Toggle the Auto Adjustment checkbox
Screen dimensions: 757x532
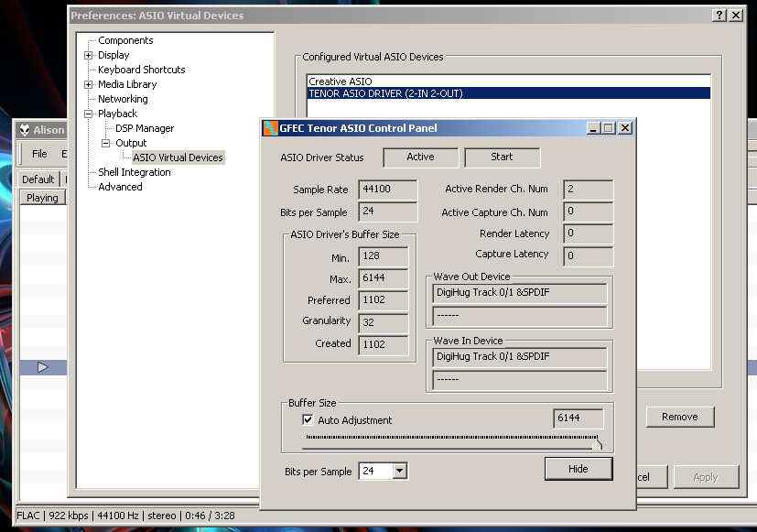[x=308, y=419]
